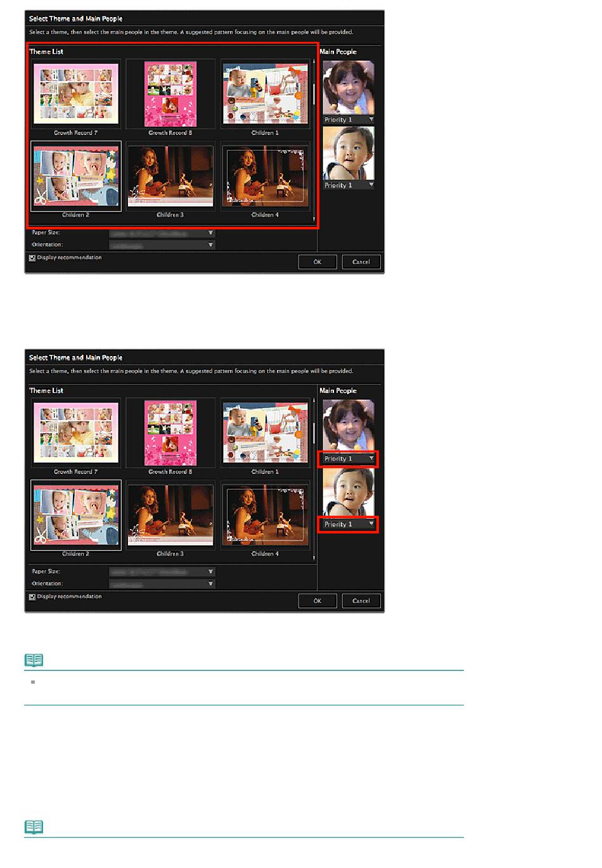Click Cancel in upper dialog
602x868 pixels.
tap(361, 262)
